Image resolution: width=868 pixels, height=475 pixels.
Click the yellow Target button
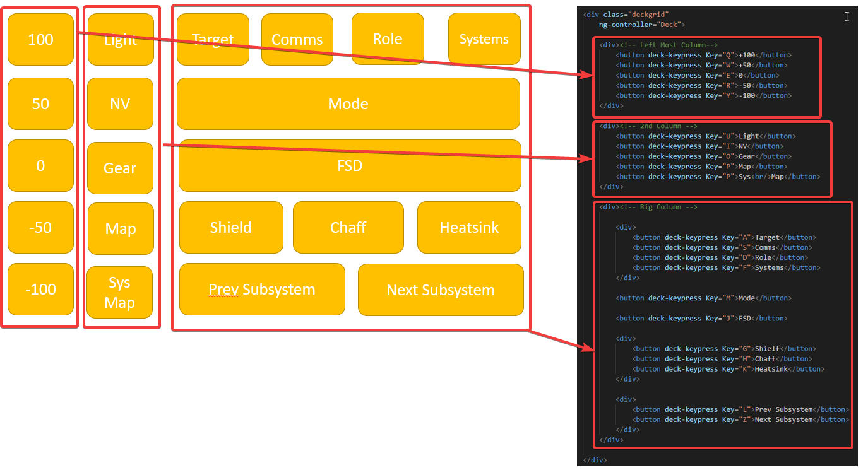213,39
